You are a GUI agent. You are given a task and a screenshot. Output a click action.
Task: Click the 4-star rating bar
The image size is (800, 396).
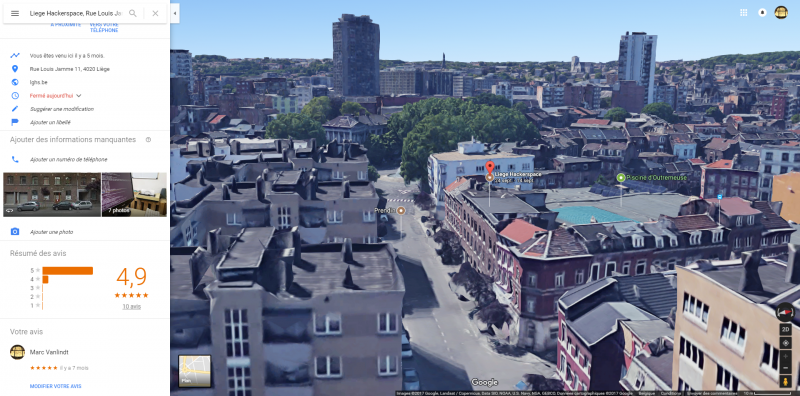click(x=45, y=279)
